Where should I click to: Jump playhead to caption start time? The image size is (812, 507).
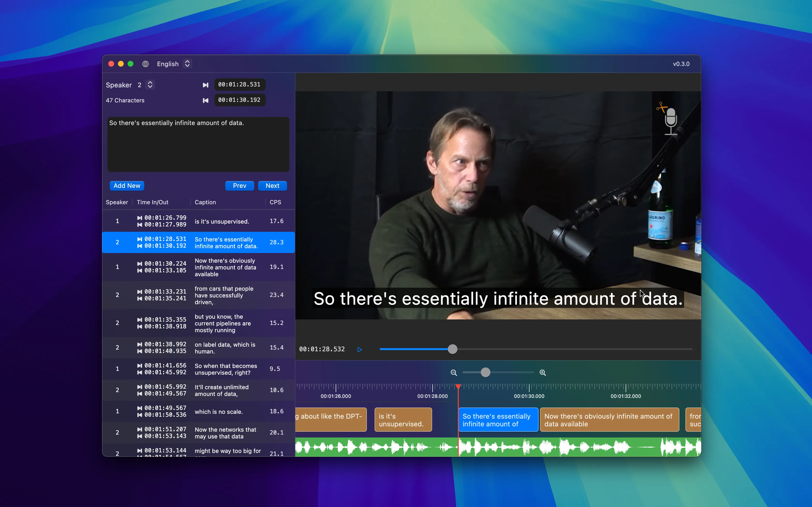pos(206,84)
